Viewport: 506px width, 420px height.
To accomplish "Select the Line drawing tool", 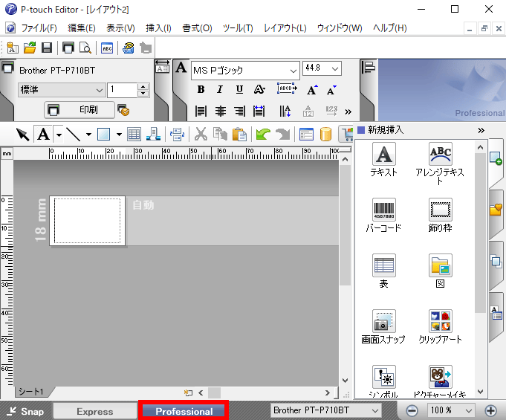I will click(74, 135).
